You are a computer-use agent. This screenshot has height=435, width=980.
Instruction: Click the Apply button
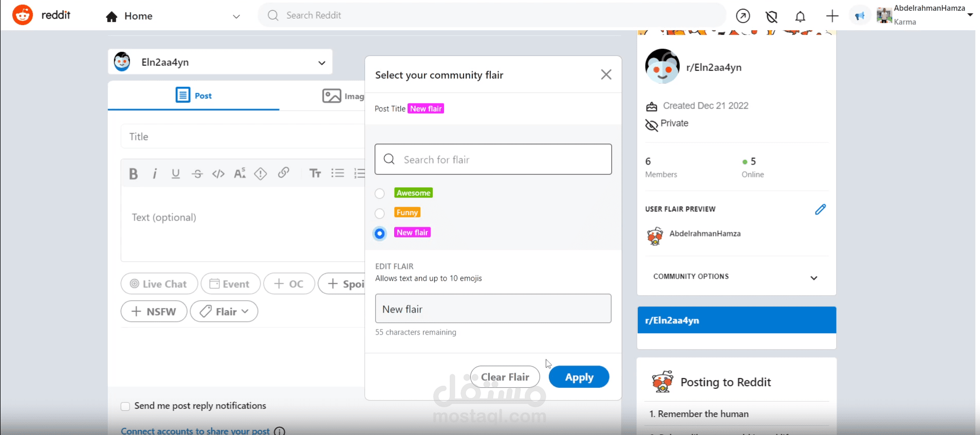point(579,377)
